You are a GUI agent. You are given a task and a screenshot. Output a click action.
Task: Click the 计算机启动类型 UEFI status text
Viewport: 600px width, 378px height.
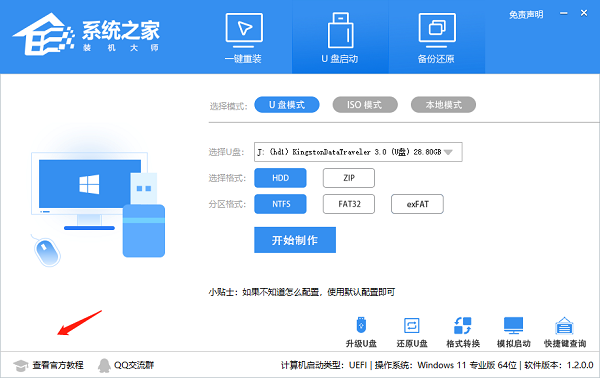pos(324,365)
